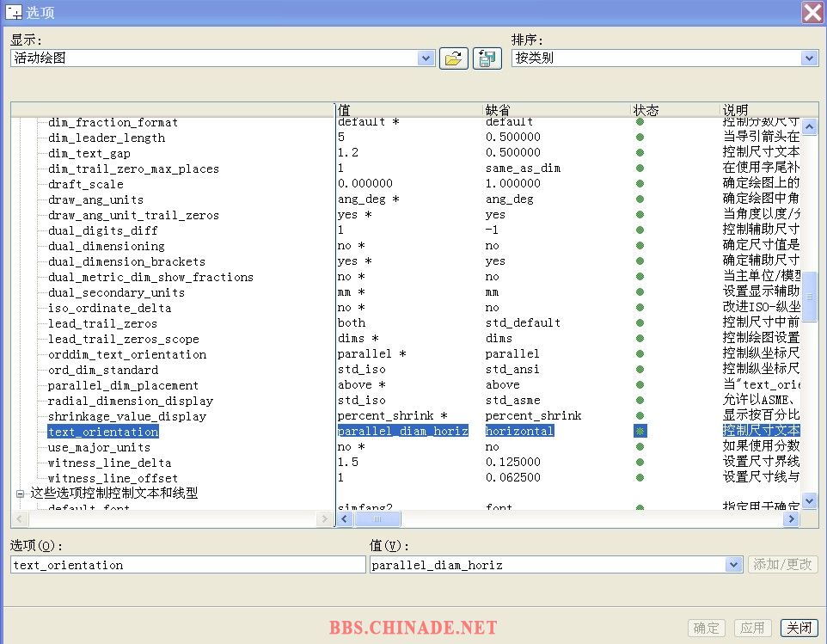Click green status dot for draft_scale
The width and height of the screenshot is (827, 644).
point(640,183)
